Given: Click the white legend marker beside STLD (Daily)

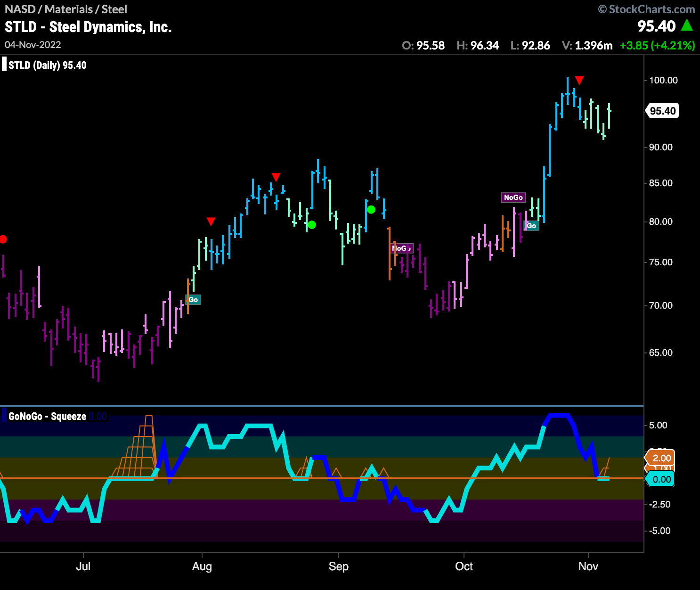Looking at the screenshot, I should point(4,65).
